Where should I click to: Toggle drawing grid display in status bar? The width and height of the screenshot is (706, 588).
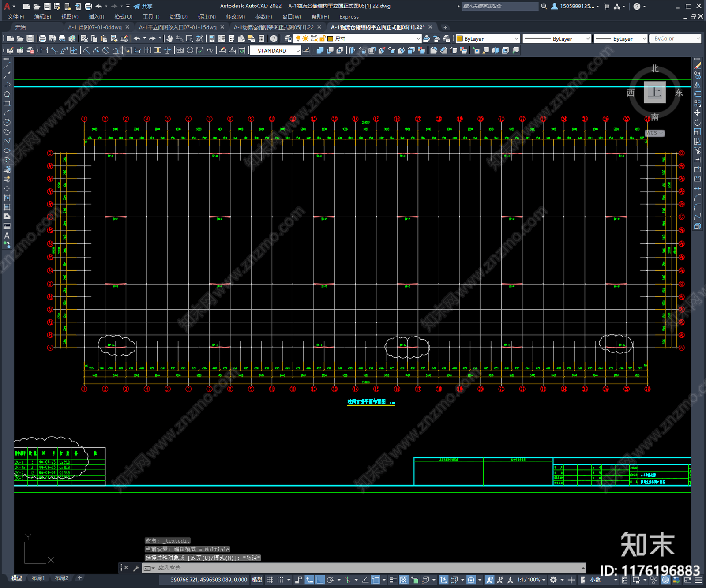(270, 580)
